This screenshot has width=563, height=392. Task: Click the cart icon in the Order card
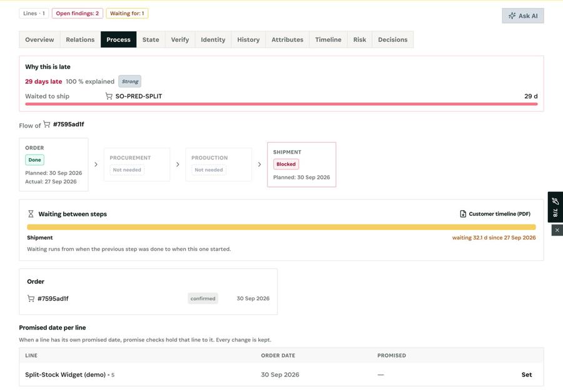click(31, 298)
